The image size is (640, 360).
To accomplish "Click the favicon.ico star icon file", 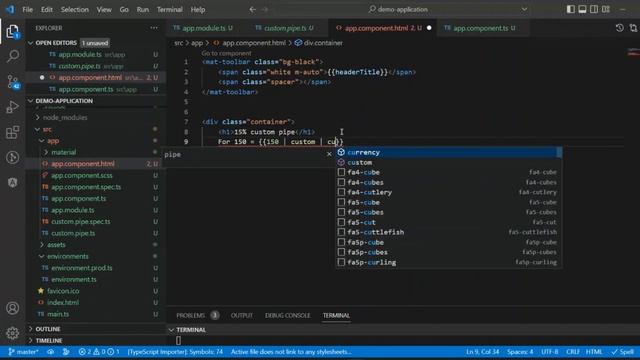I will (41, 291).
